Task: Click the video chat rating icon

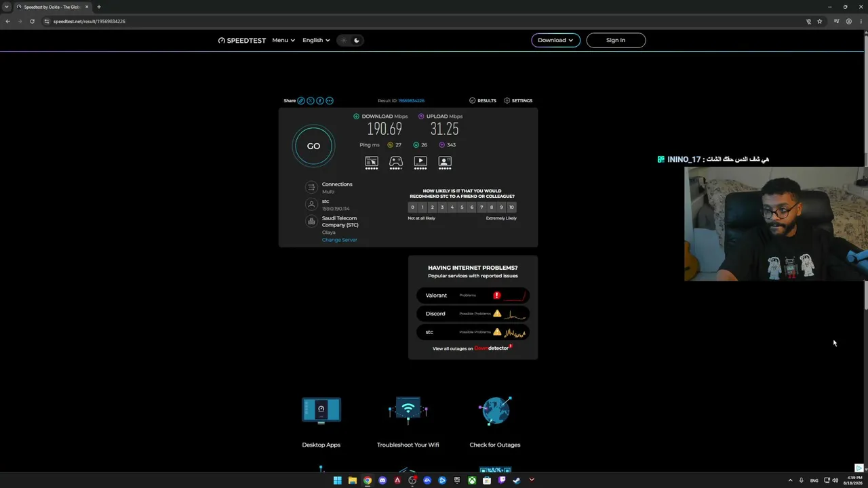Action: (x=445, y=161)
